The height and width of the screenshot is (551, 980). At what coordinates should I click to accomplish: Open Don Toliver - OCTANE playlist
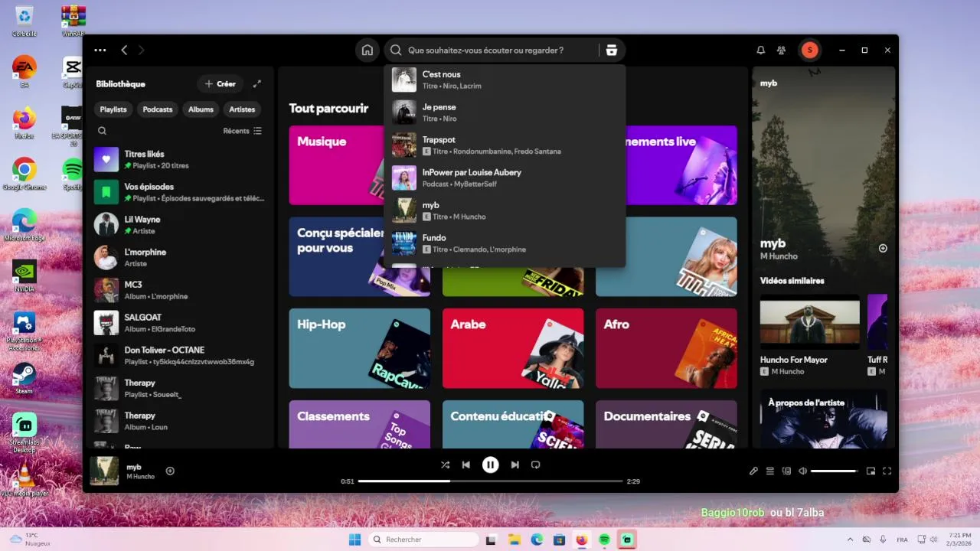coord(180,355)
